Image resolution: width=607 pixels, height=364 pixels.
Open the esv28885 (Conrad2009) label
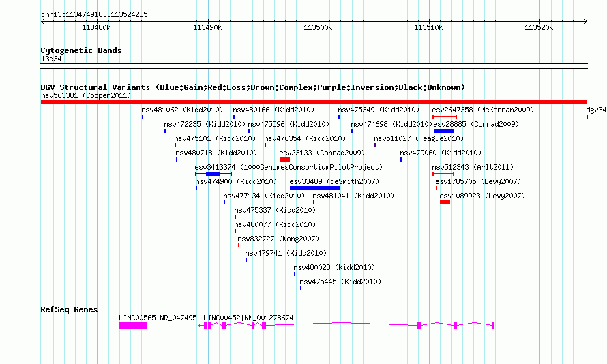point(476,124)
